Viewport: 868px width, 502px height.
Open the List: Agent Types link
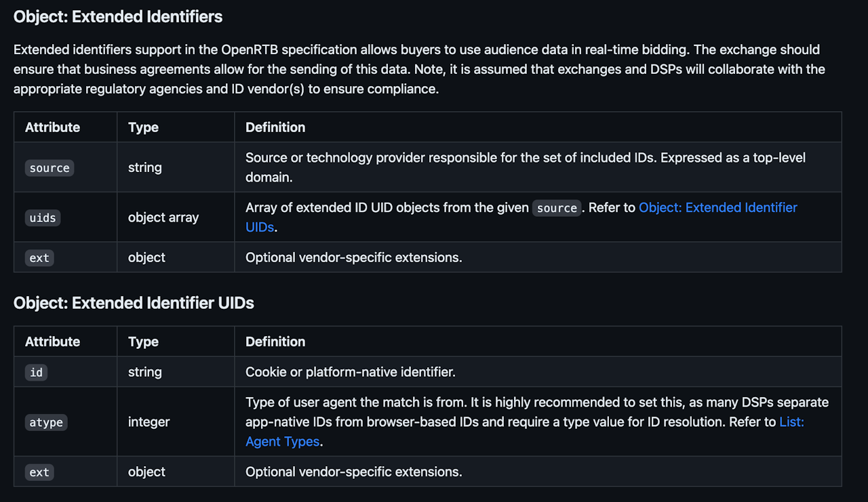pos(791,422)
